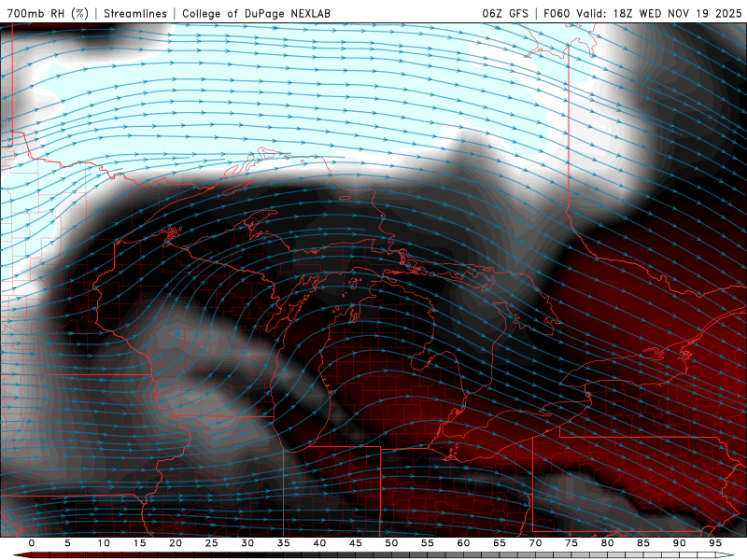Click the "80" legend tick label

click(x=607, y=543)
